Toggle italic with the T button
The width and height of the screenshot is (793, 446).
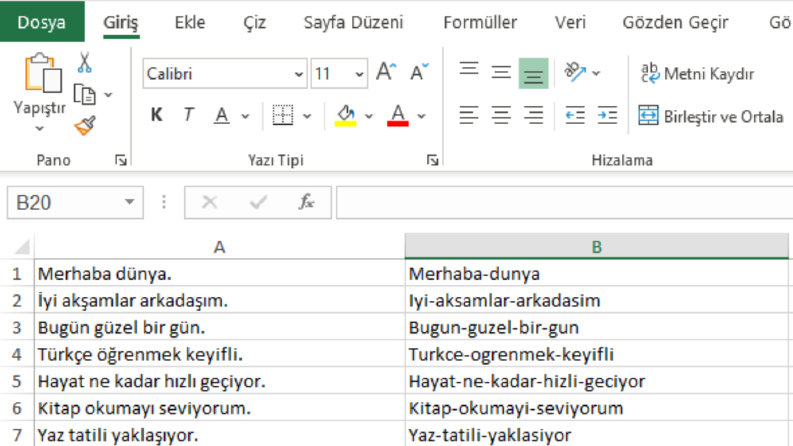tap(188, 115)
